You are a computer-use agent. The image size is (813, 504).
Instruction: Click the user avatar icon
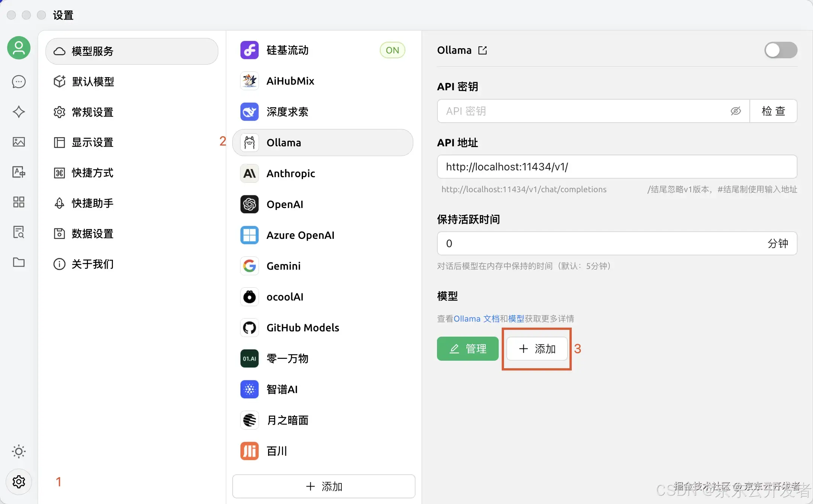tap(18, 48)
